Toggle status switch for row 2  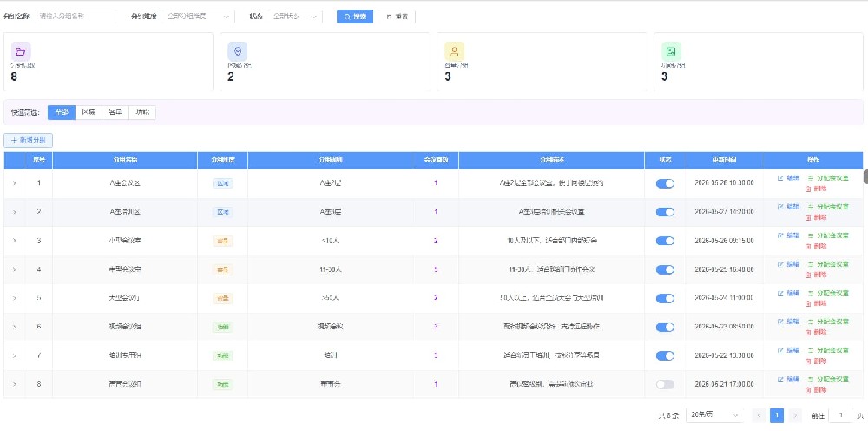click(665, 212)
